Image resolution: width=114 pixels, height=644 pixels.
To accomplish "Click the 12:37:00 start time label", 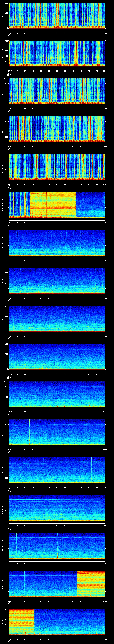I will [x=9, y=336].
